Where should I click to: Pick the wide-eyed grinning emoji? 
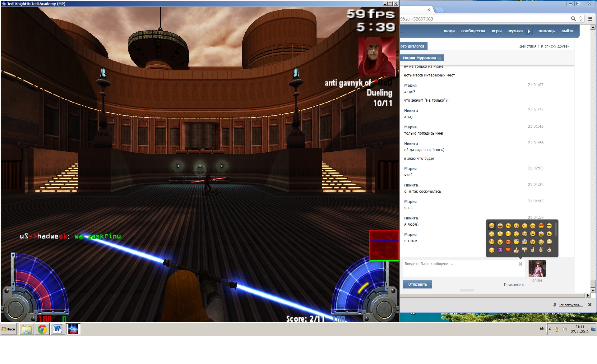pyautogui.click(x=500, y=226)
